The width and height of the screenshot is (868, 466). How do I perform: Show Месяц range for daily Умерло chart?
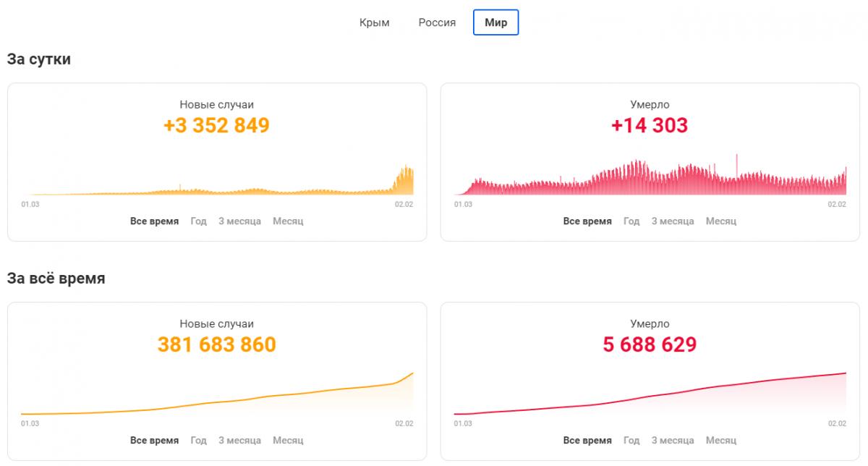coord(721,221)
